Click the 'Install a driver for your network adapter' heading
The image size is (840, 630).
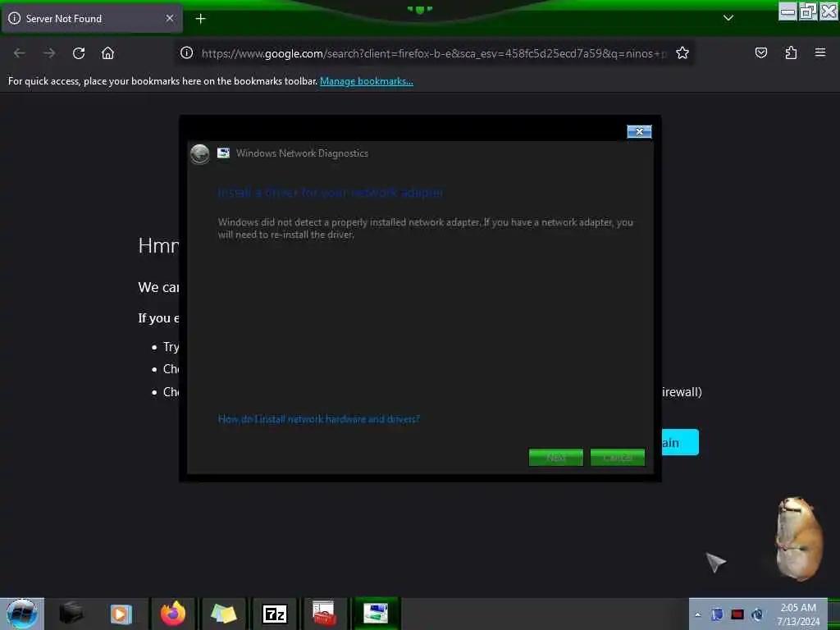[x=330, y=192]
